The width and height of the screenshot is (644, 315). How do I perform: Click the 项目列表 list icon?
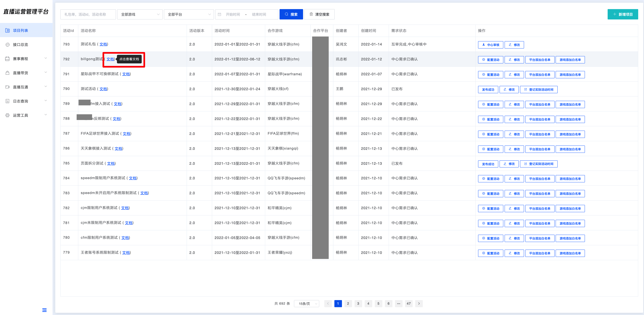click(x=7, y=30)
